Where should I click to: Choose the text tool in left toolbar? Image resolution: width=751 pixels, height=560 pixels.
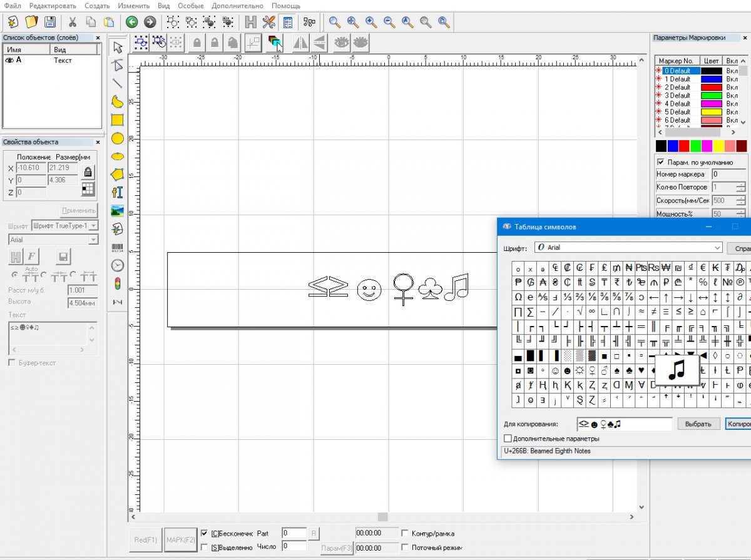pos(117,193)
